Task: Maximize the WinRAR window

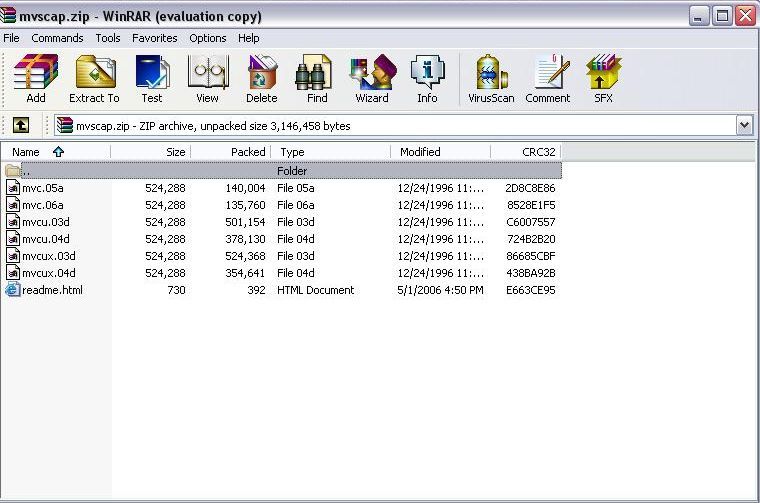Action: click(x=722, y=16)
